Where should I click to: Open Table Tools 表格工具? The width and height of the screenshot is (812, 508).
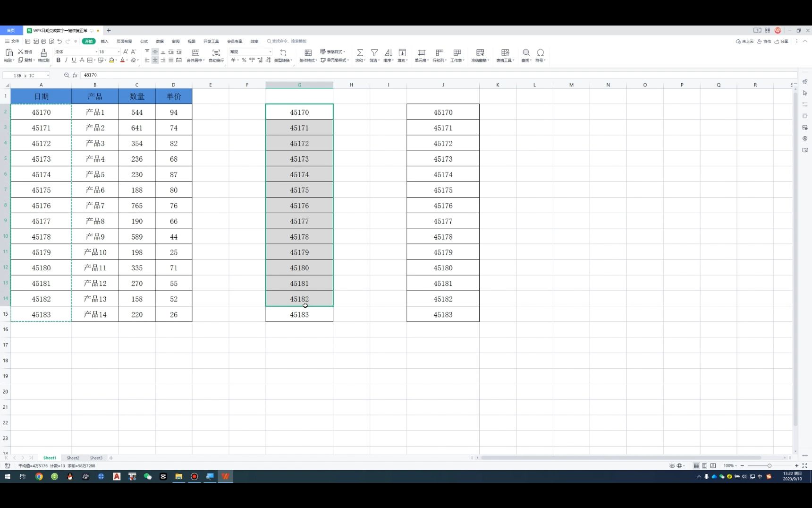(x=505, y=55)
